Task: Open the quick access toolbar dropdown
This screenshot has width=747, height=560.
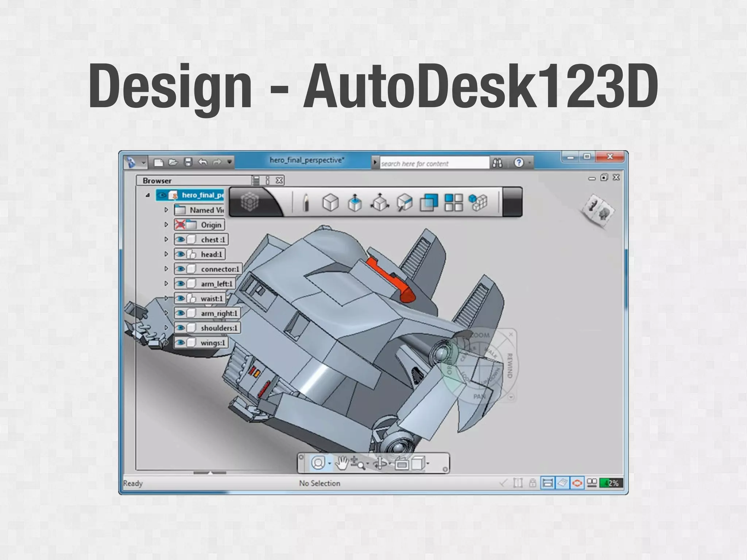Action: [229, 162]
